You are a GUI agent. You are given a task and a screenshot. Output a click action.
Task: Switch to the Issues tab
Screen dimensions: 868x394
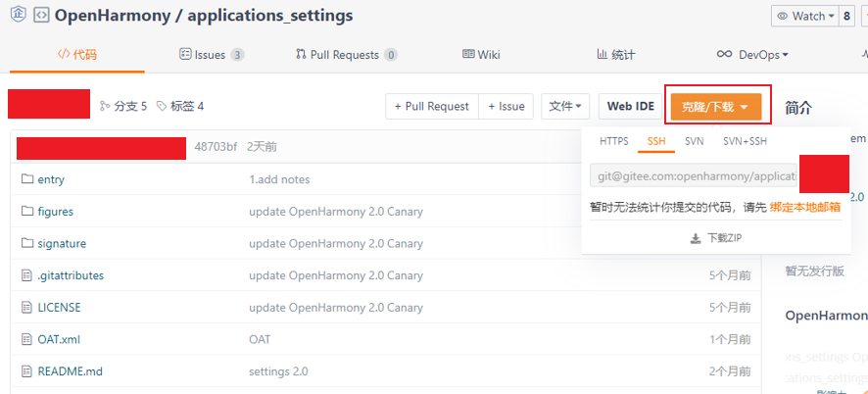[211, 55]
